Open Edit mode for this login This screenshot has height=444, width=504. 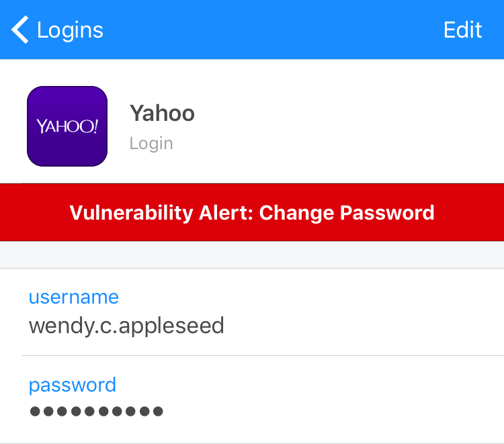(x=462, y=30)
